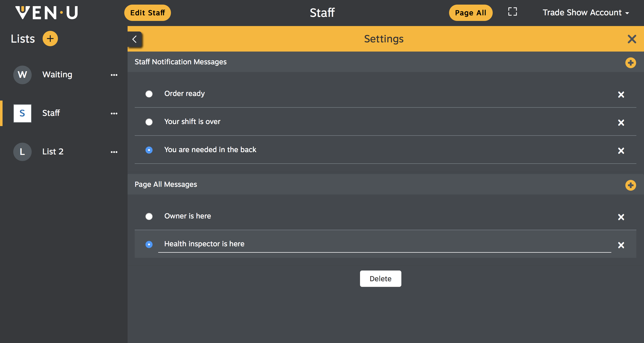Edit the Health inspector is here text field
Viewport: 644px width, 343px height.
(x=385, y=244)
